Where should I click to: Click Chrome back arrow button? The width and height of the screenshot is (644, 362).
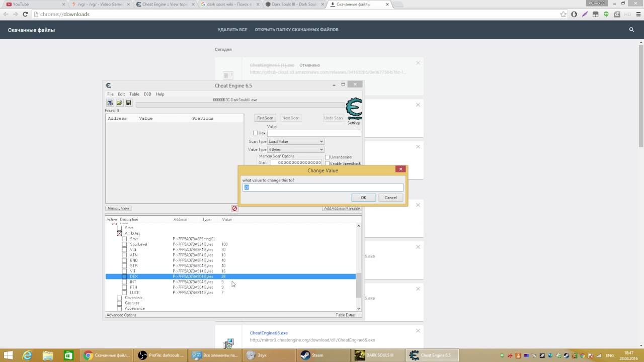pos(6,14)
